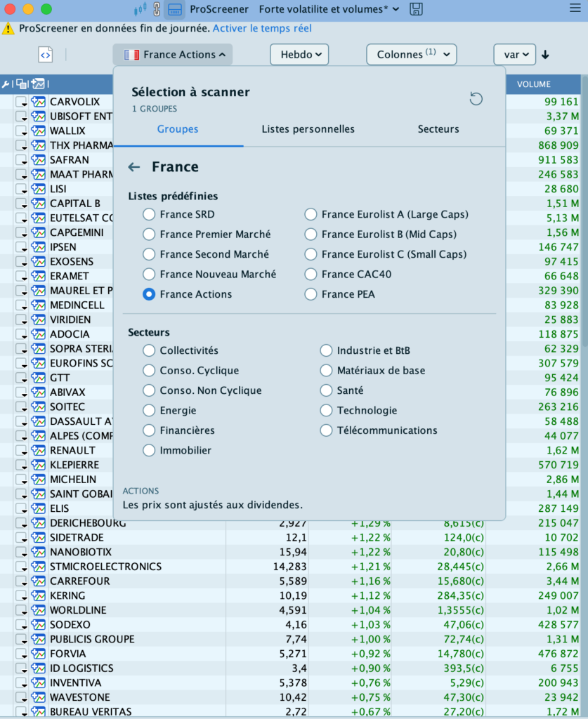Click the back arrow next to France
The height and width of the screenshot is (719, 588).
(x=134, y=167)
